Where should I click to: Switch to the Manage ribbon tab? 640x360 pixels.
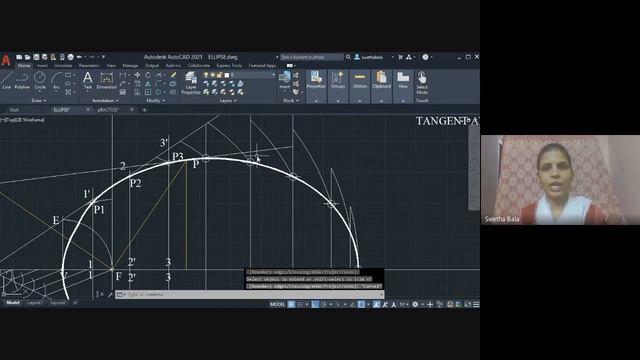(130, 66)
